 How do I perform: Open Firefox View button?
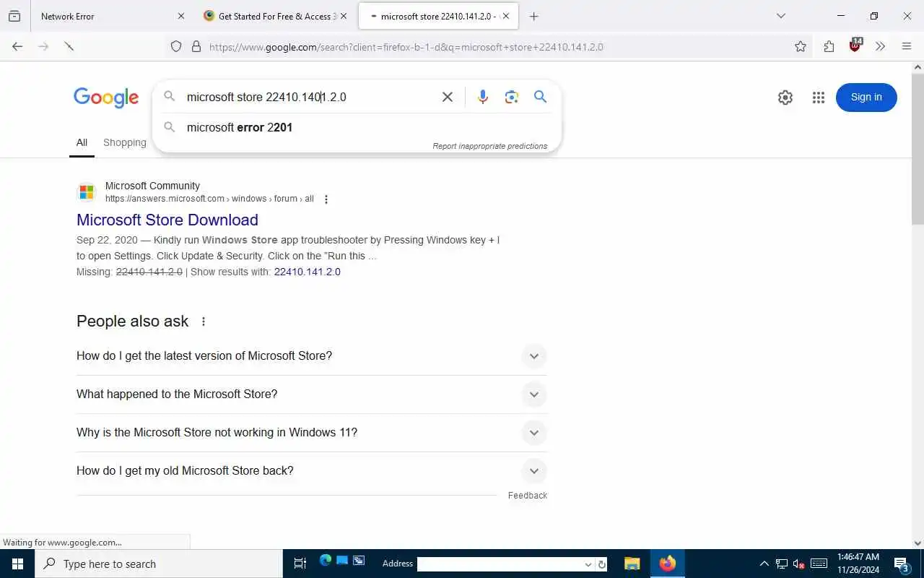[14, 16]
